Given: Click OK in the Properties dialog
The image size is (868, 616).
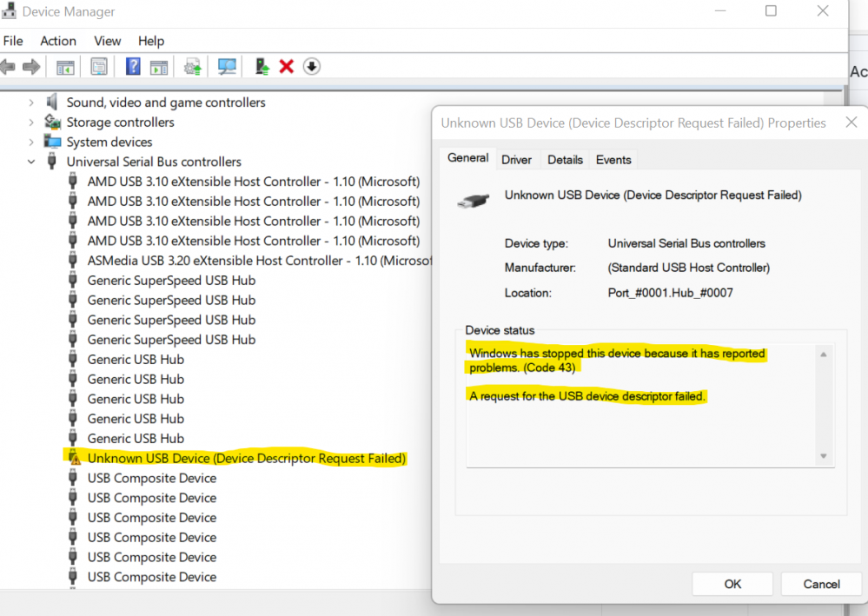Looking at the screenshot, I should [x=732, y=584].
